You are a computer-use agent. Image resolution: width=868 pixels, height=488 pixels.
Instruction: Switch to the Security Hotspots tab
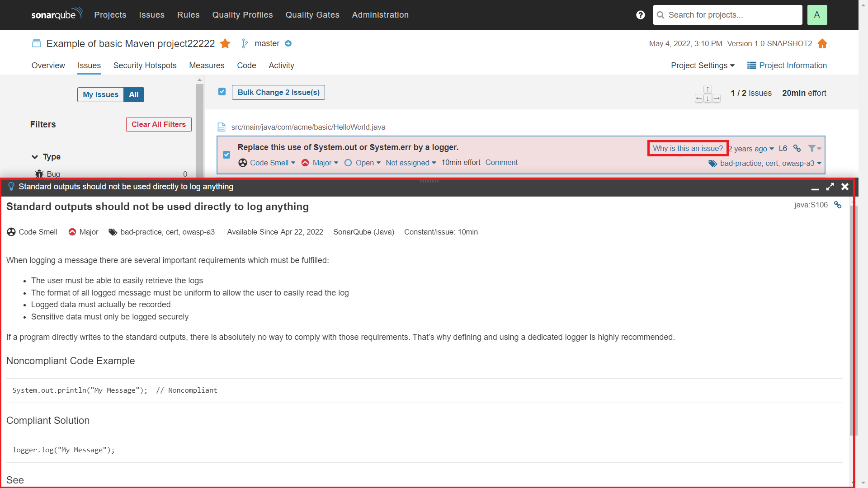click(145, 66)
